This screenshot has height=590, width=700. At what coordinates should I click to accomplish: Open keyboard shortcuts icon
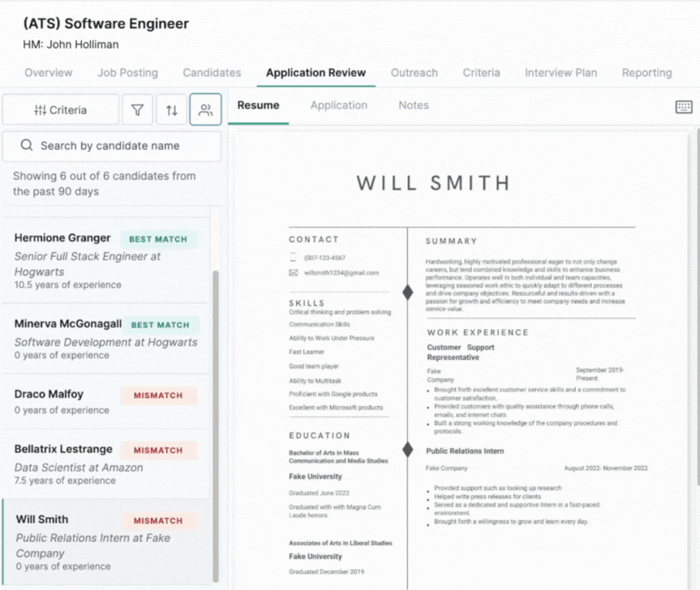[x=684, y=107]
